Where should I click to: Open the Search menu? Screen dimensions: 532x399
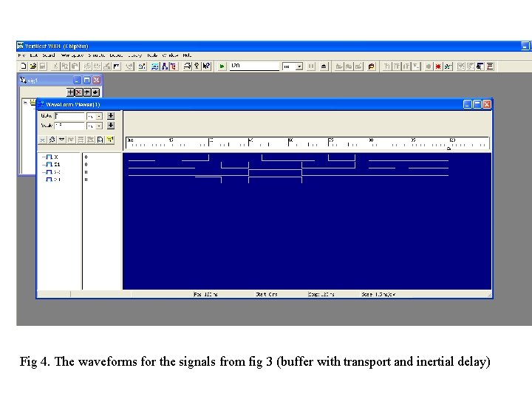click(x=49, y=55)
